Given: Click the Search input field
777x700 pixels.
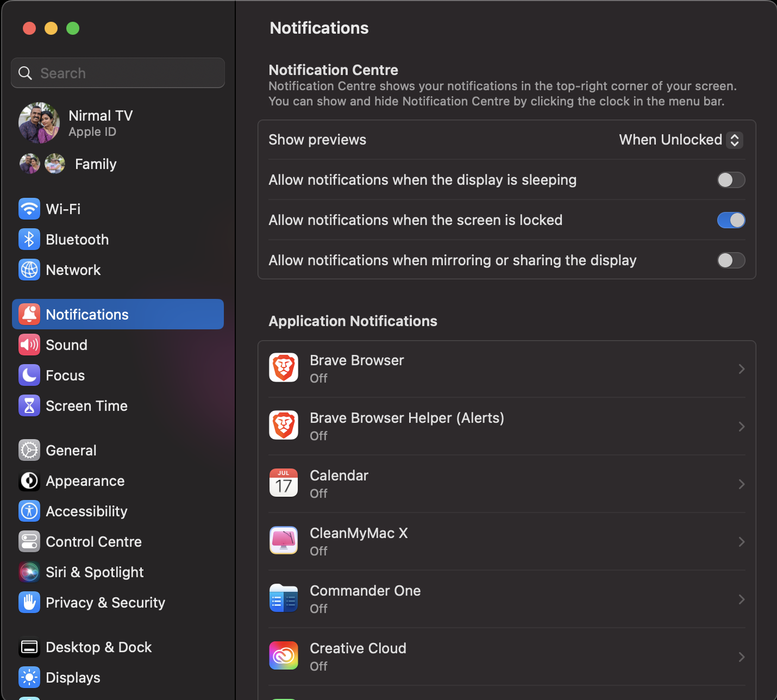Looking at the screenshot, I should pyautogui.click(x=118, y=73).
